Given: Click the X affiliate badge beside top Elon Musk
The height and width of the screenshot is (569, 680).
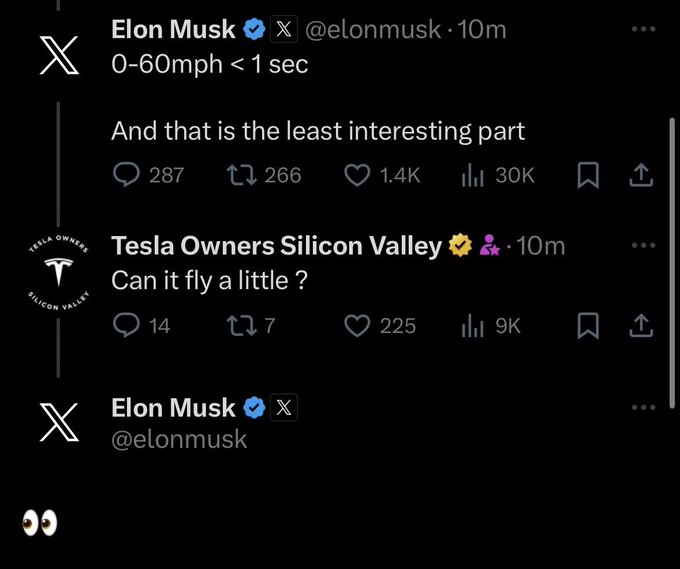Looking at the screenshot, I should point(284,29).
